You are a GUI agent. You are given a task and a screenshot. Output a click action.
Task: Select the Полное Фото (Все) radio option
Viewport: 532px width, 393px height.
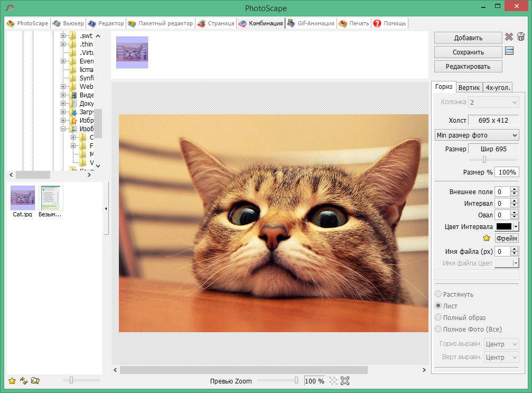[x=438, y=329]
